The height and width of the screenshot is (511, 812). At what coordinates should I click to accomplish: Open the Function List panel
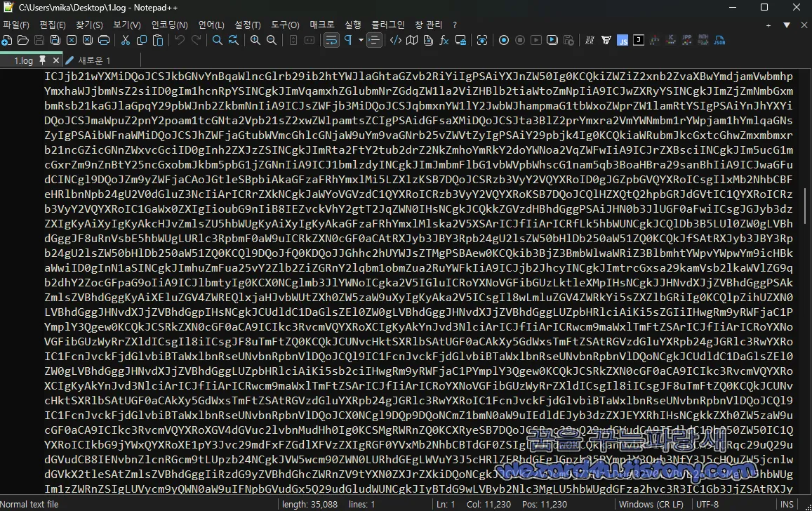coord(444,40)
